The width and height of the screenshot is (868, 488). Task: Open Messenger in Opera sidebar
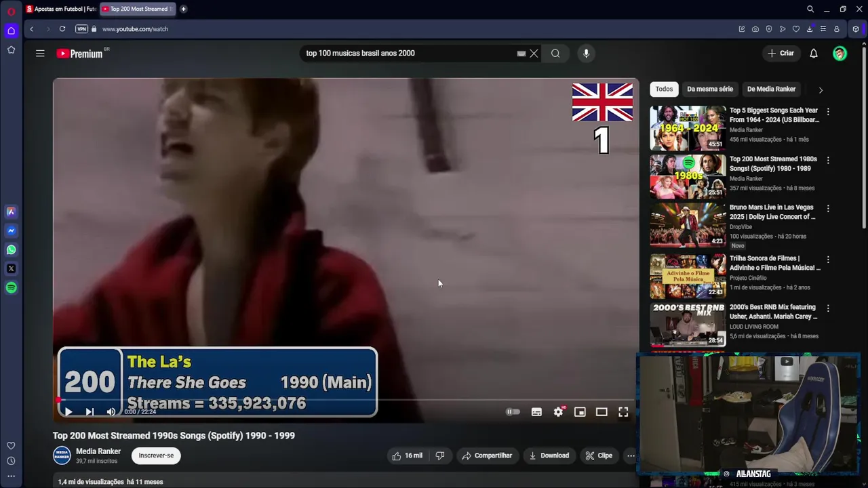[x=11, y=230]
